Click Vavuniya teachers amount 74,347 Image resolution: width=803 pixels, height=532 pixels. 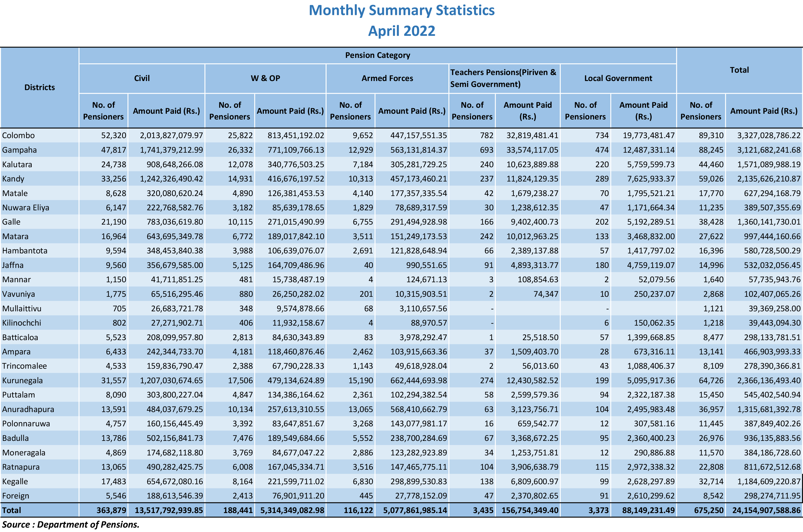pos(546,294)
